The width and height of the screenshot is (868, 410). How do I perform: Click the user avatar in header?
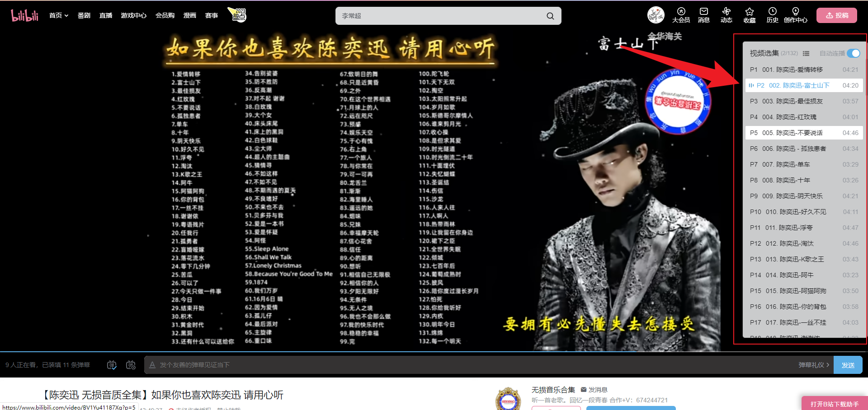[x=656, y=15]
